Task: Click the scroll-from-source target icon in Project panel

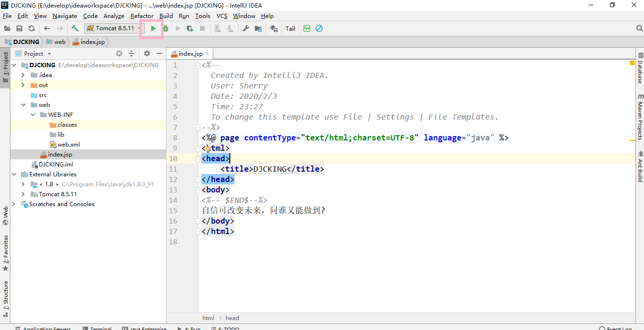Action: 119,53
